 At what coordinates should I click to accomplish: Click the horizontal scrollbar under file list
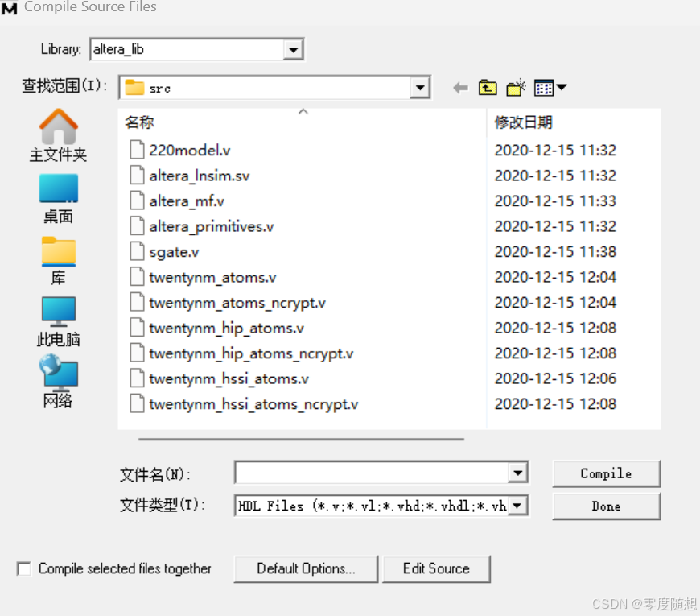(302, 439)
